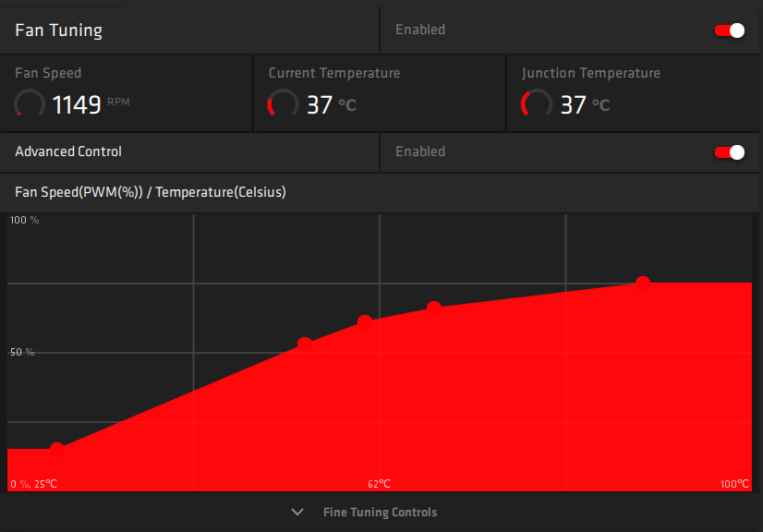The width and height of the screenshot is (763, 532).
Task: Click the Fan Speed(PWM(%)) / Temperature(Celsius) title
Action: [x=151, y=192]
